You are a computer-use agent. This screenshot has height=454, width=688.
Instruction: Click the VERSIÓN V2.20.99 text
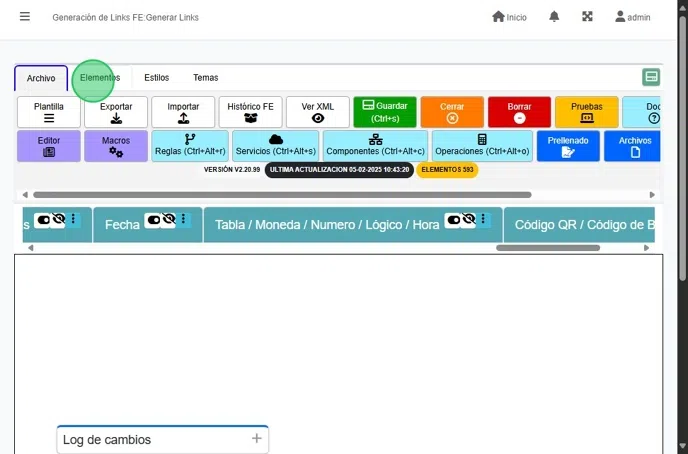coord(232,169)
